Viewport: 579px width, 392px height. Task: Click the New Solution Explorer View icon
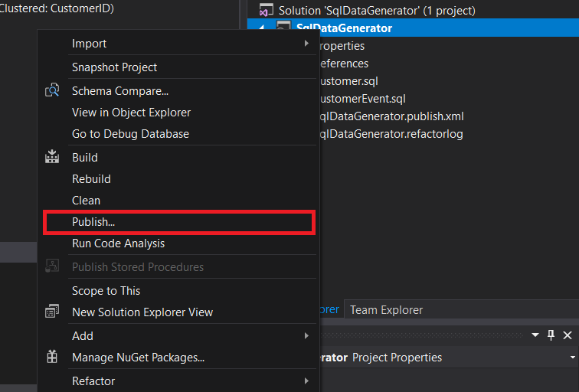52,311
